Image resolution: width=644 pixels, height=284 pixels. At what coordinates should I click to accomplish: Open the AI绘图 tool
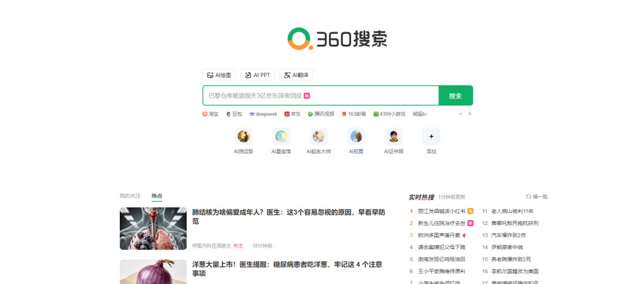click(x=219, y=75)
